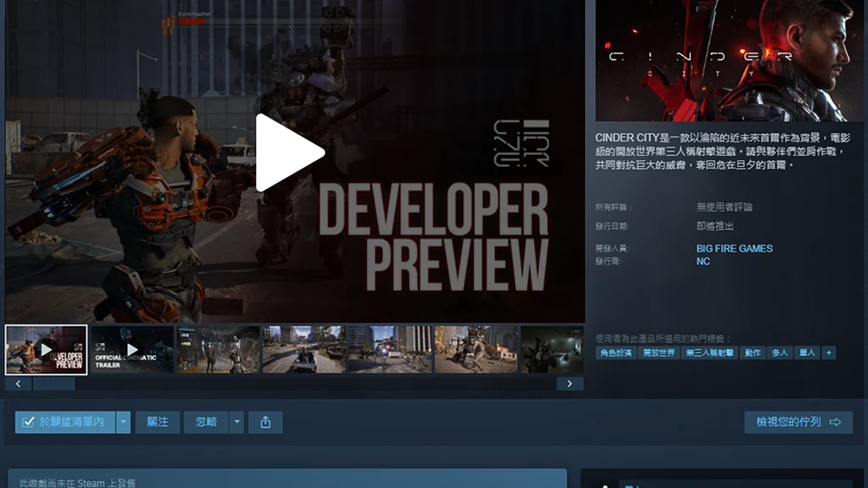
Task: Click the 無使用者評論 reviews text
Action: click(724, 208)
